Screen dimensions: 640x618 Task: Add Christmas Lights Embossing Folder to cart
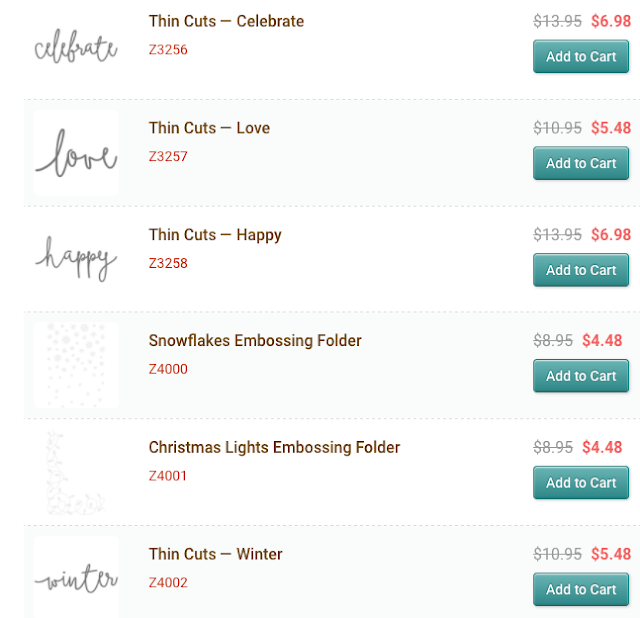point(580,483)
